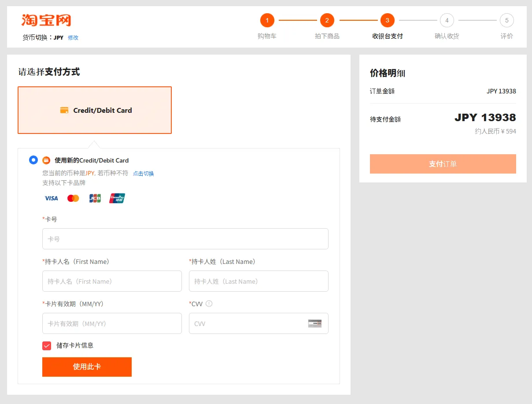Click step 4 确认收货 circle
Image resolution: width=532 pixels, height=404 pixels.
(447, 20)
